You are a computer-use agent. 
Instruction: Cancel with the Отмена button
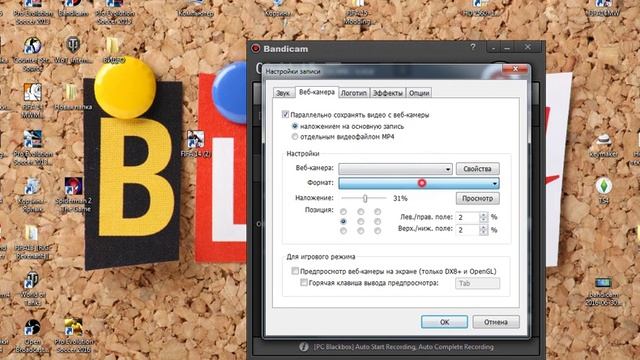pos(496,322)
